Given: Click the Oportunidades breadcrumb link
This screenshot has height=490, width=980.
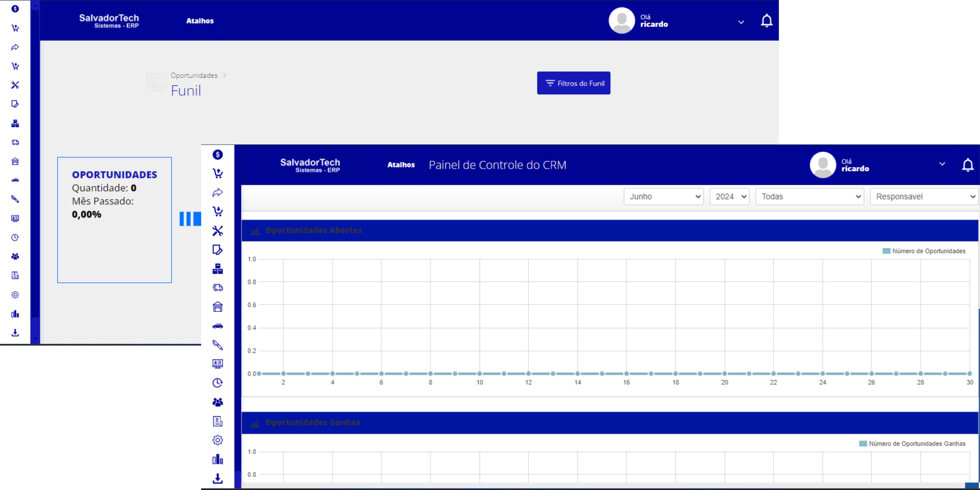Looking at the screenshot, I should [x=194, y=75].
